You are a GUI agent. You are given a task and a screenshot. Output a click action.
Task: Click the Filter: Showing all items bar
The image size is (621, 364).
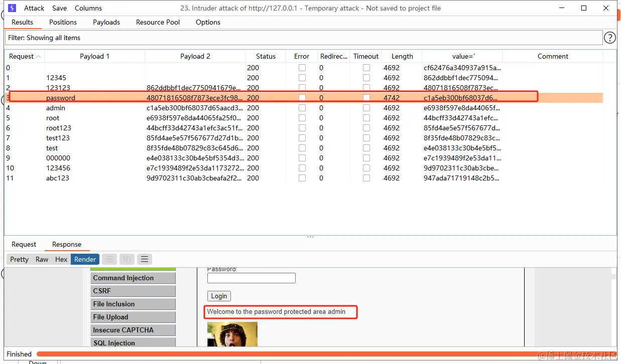[x=304, y=38]
